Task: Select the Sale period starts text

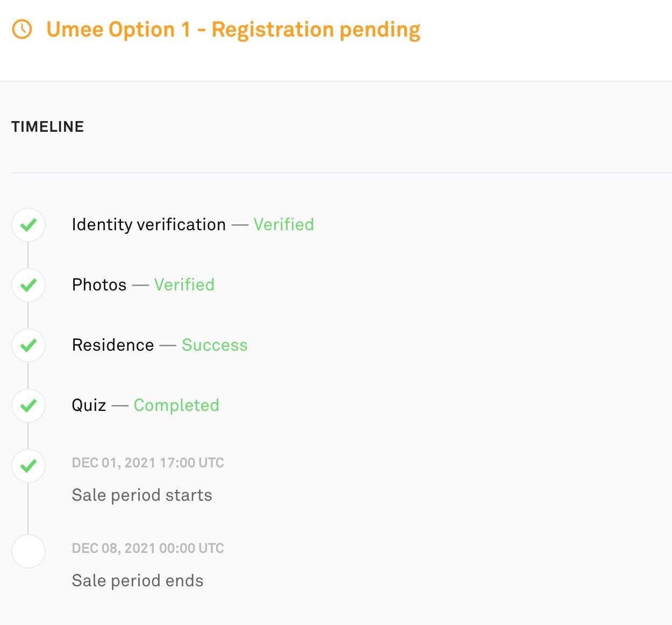Action: [142, 495]
